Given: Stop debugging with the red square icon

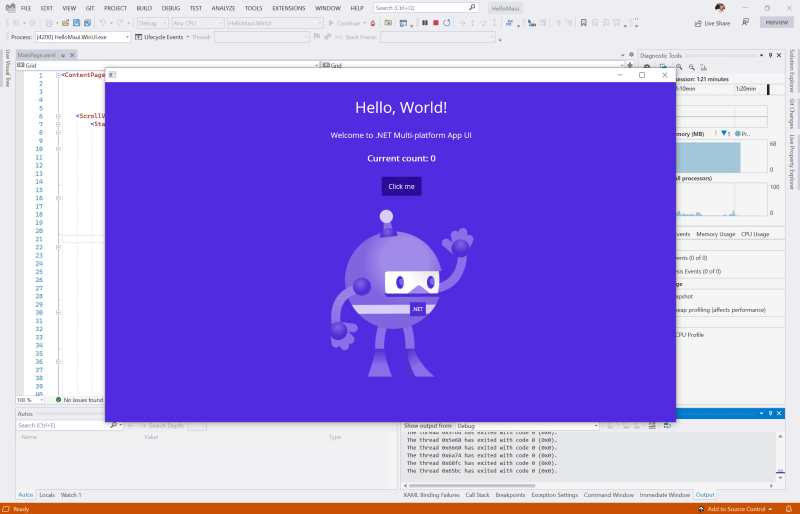Looking at the screenshot, I should pyautogui.click(x=436, y=23).
